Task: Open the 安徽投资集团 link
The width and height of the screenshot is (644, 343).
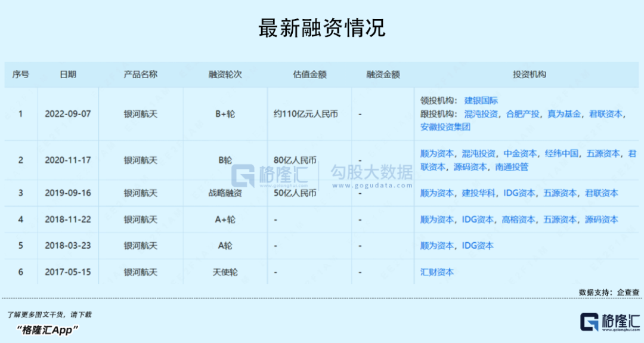Action: tap(445, 127)
